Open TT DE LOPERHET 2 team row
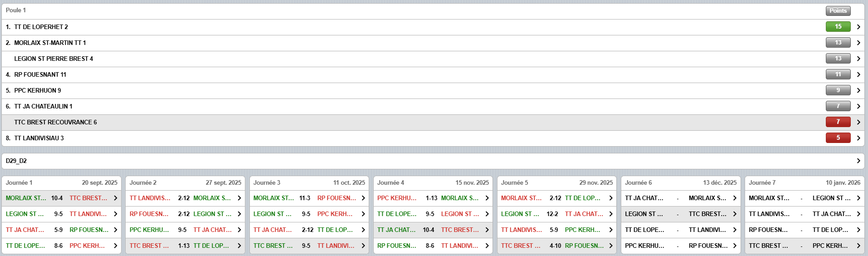Image resolution: width=868 pixels, height=256 pixels. click(41, 27)
